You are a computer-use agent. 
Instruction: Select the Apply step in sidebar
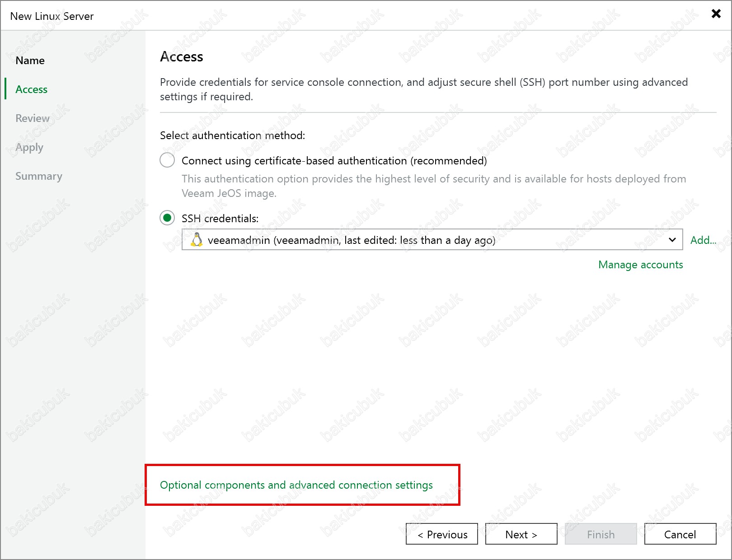[29, 147]
